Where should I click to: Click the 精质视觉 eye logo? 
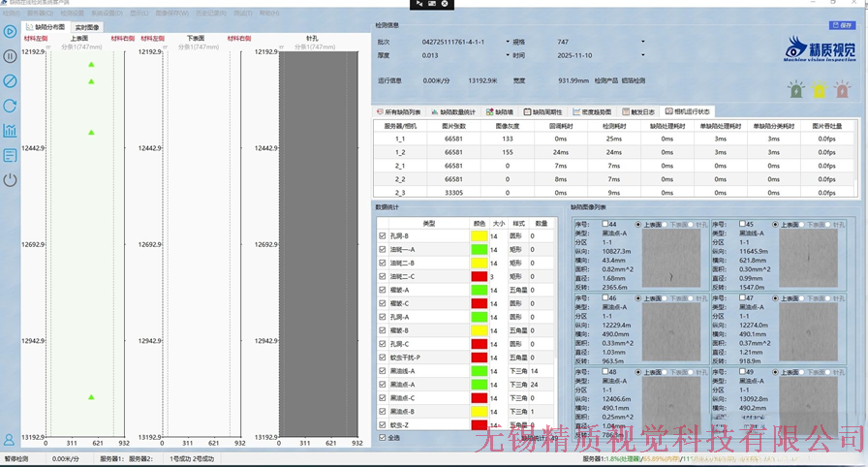click(x=821, y=49)
